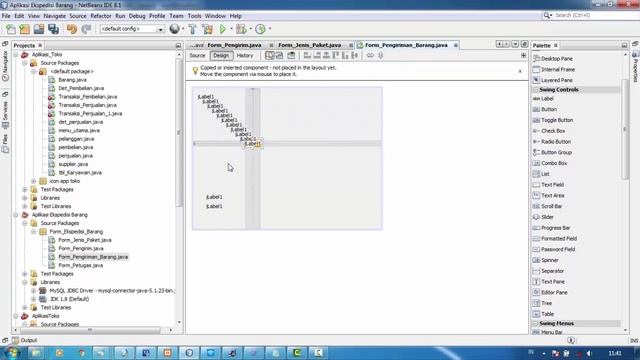The height and width of the screenshot is (360, 640).
Task: Click the Redo arrow icon
Action: coord(86,29)
